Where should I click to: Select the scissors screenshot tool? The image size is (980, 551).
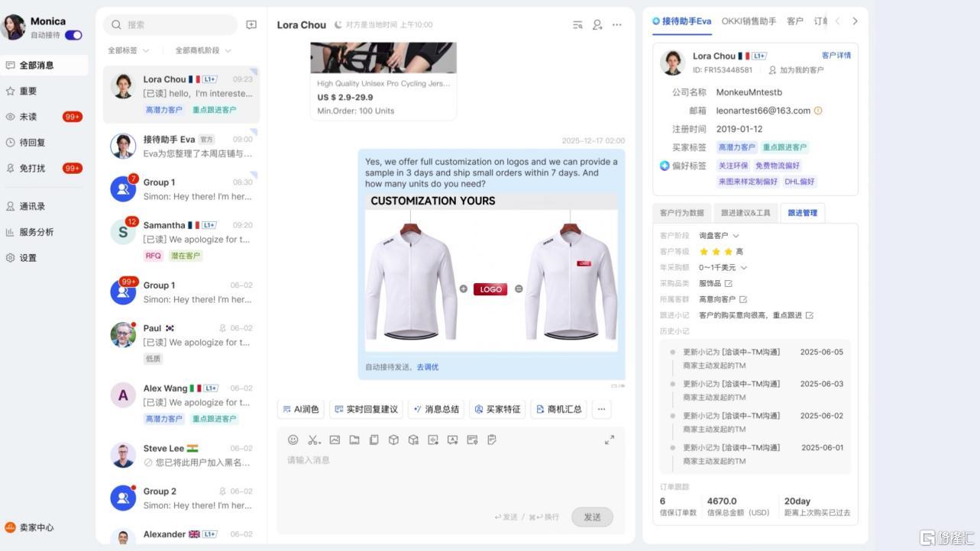point(313,440)
